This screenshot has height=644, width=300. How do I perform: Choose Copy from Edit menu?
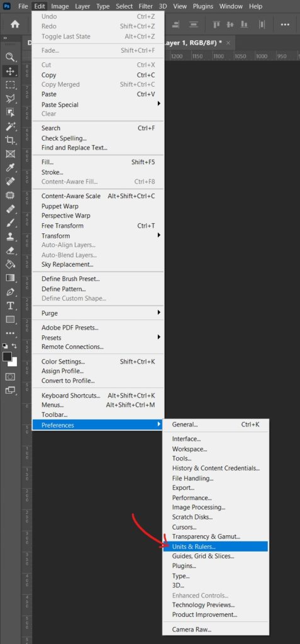click(x=98, y=75)
